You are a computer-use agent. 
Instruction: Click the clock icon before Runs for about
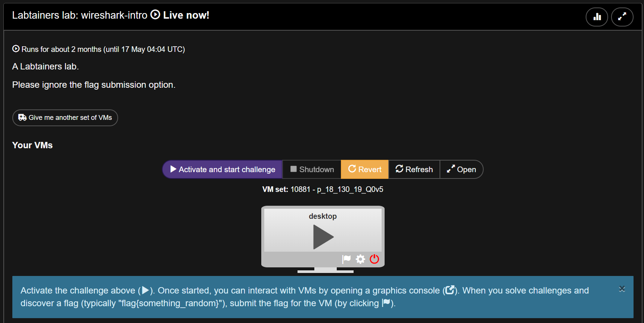tap(16, 49)
